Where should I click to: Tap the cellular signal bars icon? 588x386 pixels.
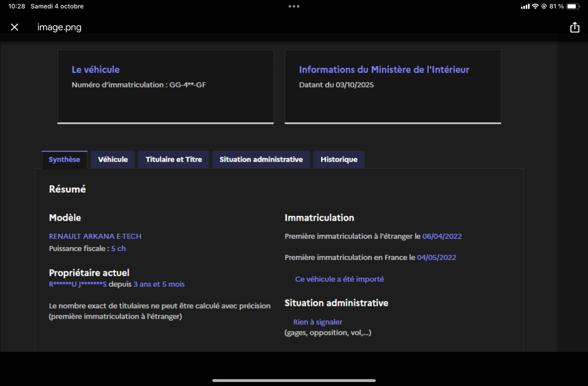[525, 6]
